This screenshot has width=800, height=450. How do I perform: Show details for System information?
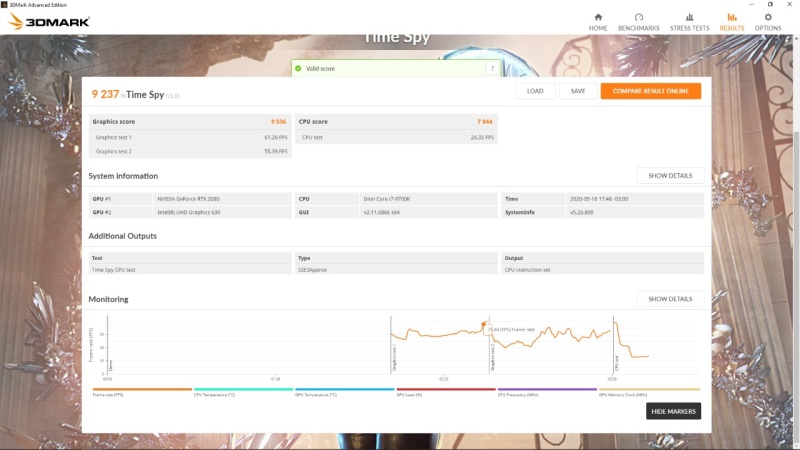670,176
